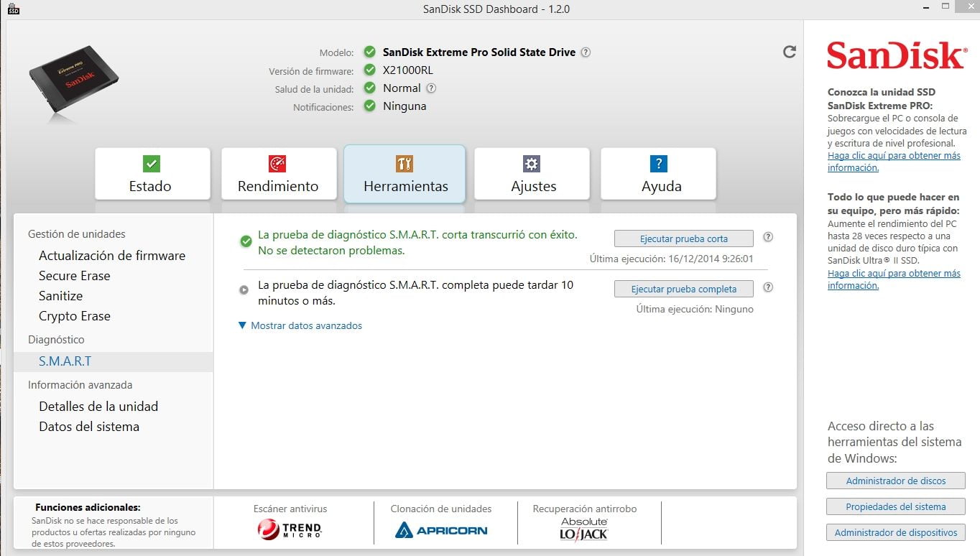
Task: Follow the Ultra II SSD more information link
Action: (894, 279)
